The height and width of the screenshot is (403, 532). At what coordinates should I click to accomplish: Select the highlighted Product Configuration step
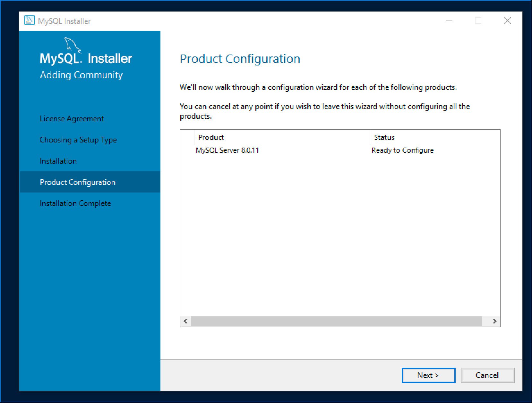(x=77, y=182)
